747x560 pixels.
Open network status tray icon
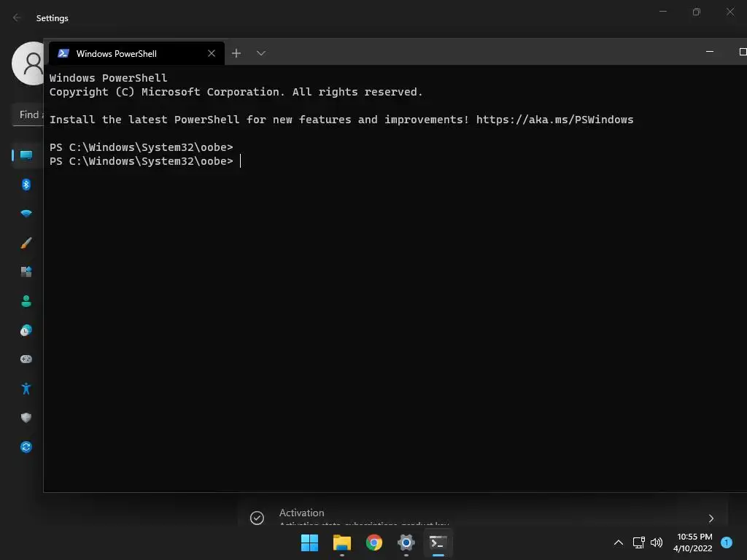click(639, 542)
